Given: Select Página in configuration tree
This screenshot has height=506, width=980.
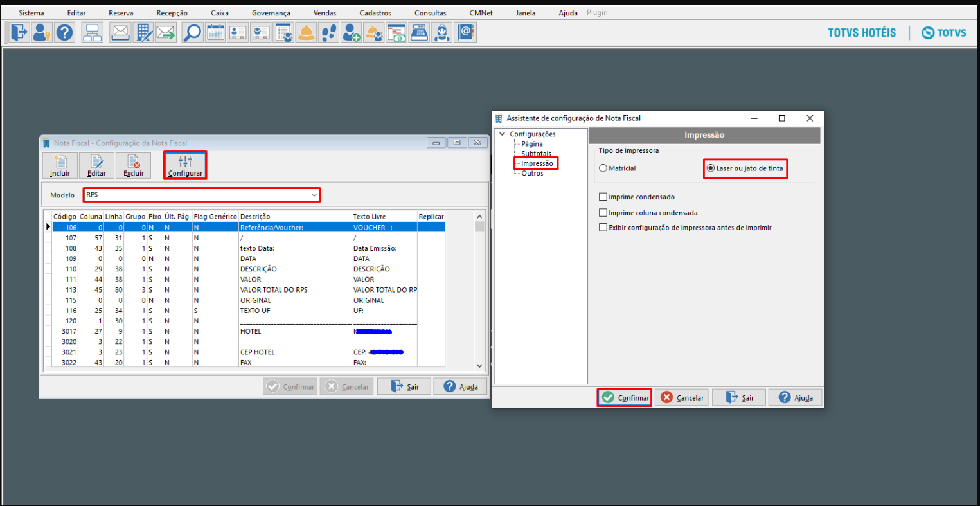Looking at the screenshot, I should [x=532, y=144].
